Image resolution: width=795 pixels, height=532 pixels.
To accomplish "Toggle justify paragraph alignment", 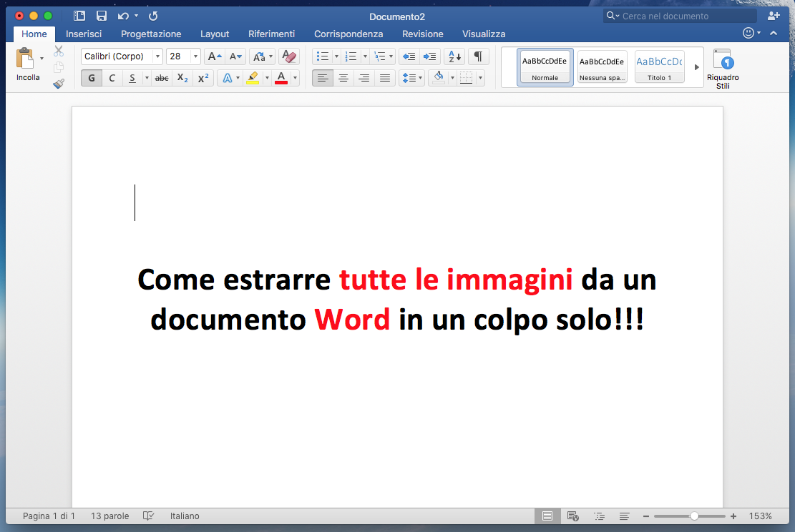I will coord(385,78).
